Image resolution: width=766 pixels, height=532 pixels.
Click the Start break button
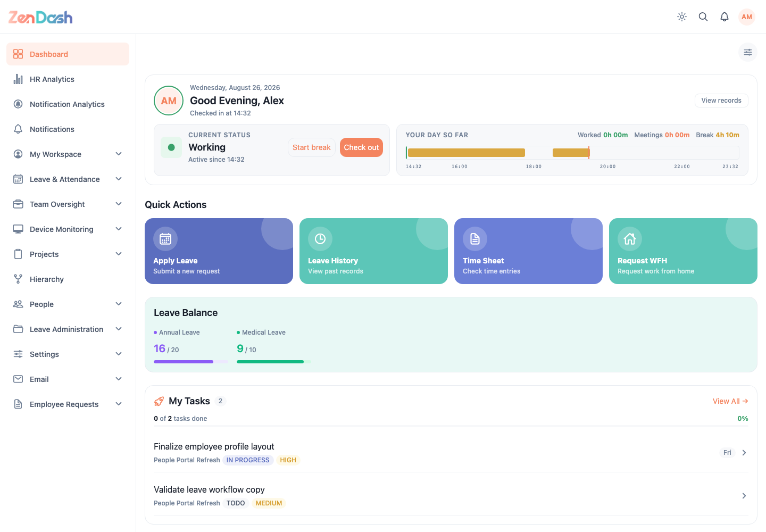(312, 147)
